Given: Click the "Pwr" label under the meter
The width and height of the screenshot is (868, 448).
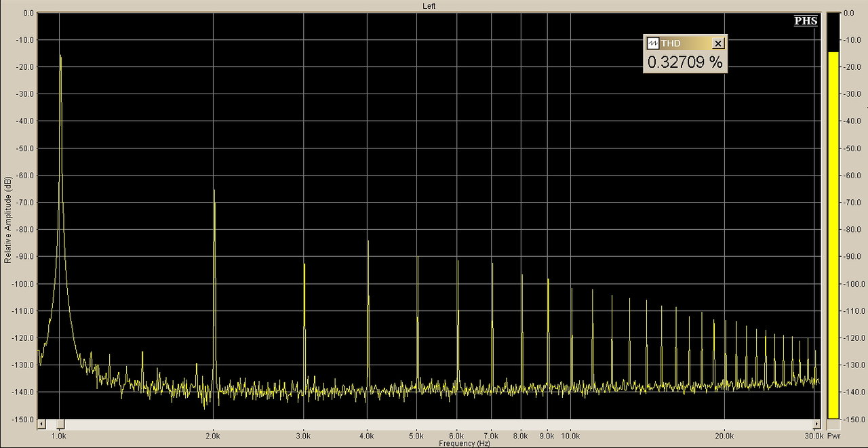Looking at the screenshot, I should 833,435.
